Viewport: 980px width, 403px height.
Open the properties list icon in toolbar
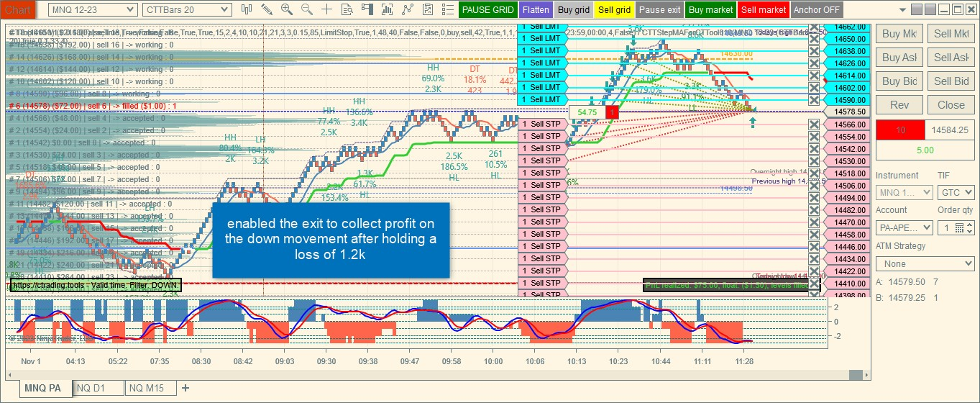coord(448,9)
